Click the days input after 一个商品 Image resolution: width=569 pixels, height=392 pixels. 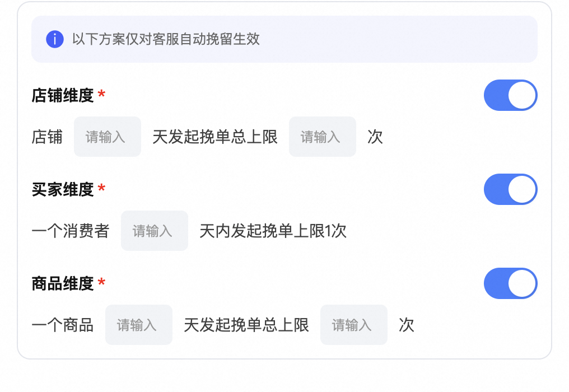138,325
